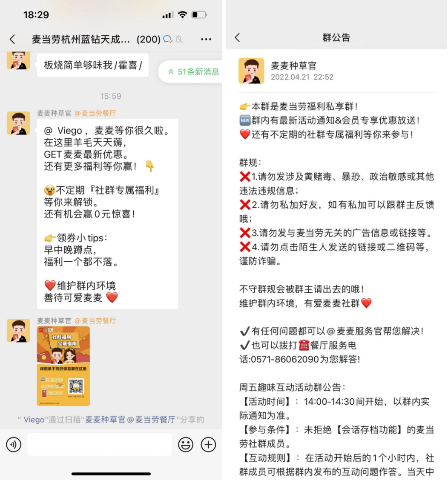This screenshot has height=480, width=448.
Task: Open 麦麦种草官@麦当劳餐厅 link in system notice
Action: click(x=130, y=420)
